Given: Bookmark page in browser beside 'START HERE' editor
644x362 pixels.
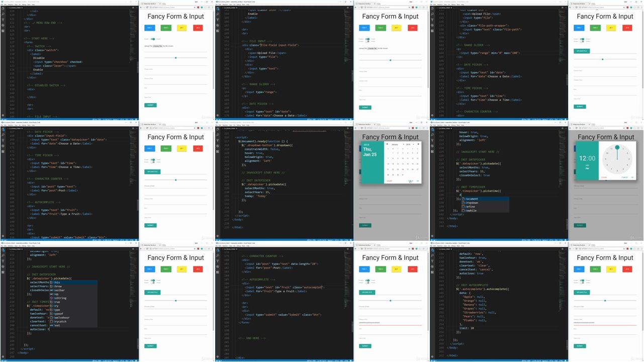Looking at the screenshot, I should coord(195,8).
